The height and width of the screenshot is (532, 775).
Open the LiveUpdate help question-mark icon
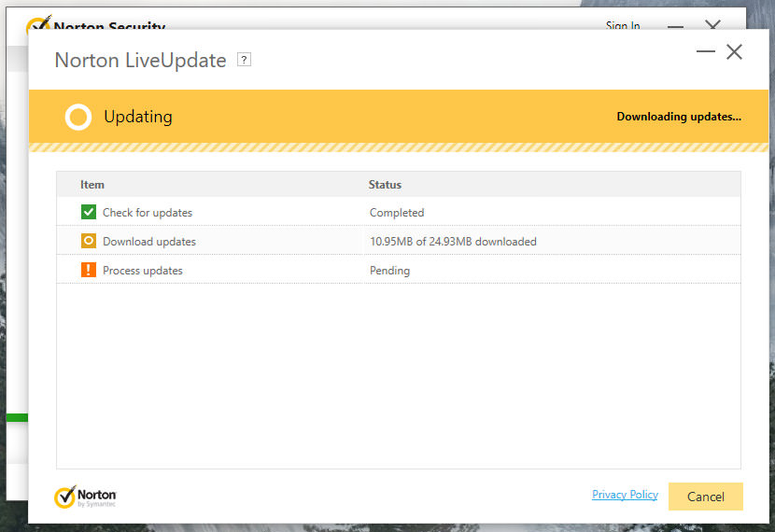coord(244,60)
